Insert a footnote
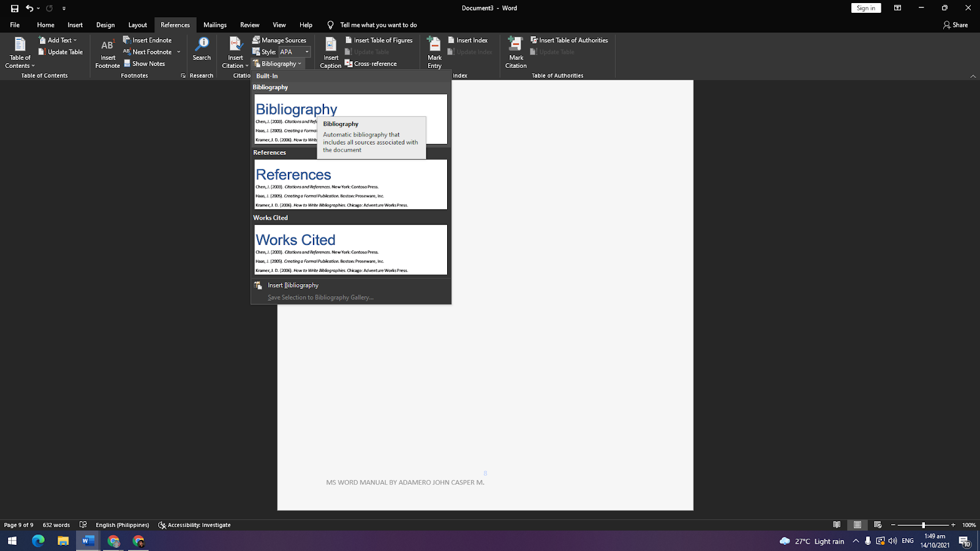The image size is (980, 551). point(108,53)
